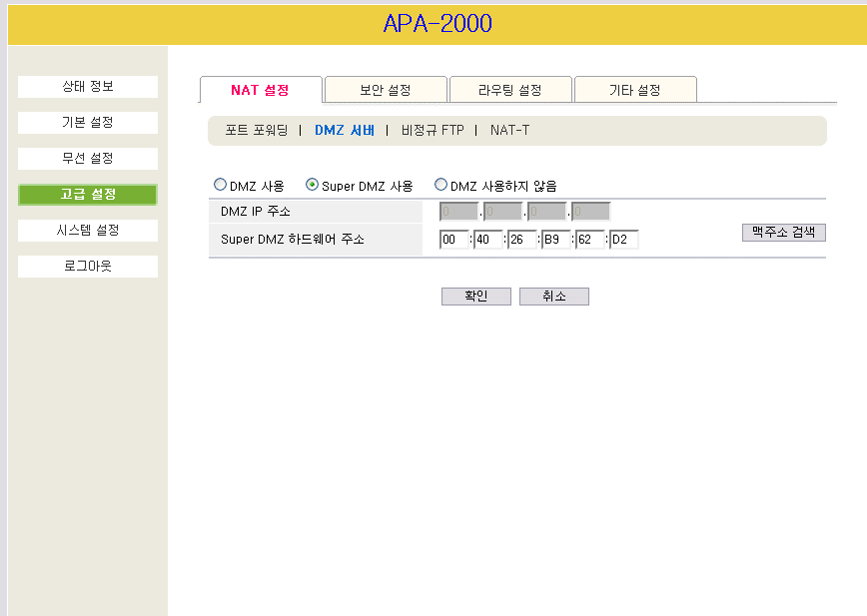867x616 pixels.
Task: Open '상태 정보' in the sidebar
Action: point(88,87)
